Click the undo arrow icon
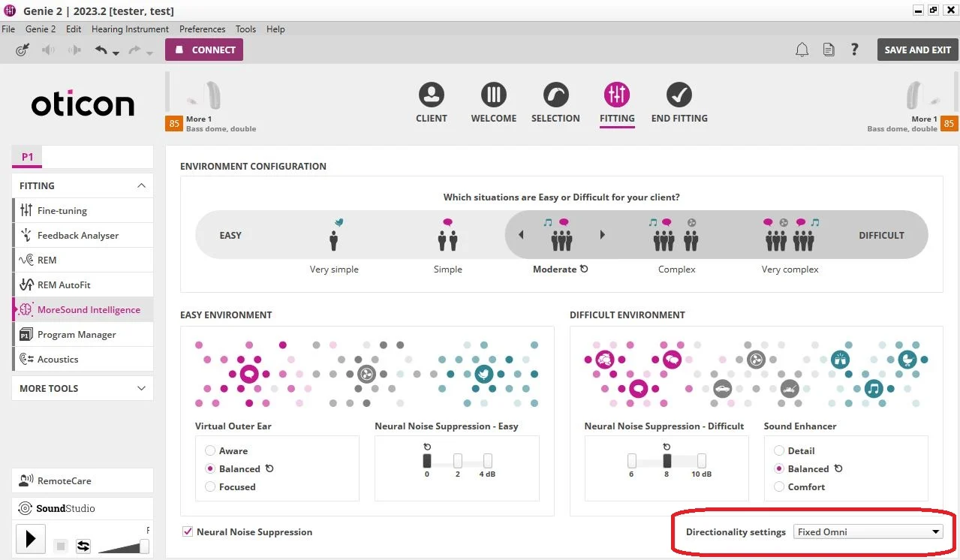 pyautogui.click(x=101, y=50)
